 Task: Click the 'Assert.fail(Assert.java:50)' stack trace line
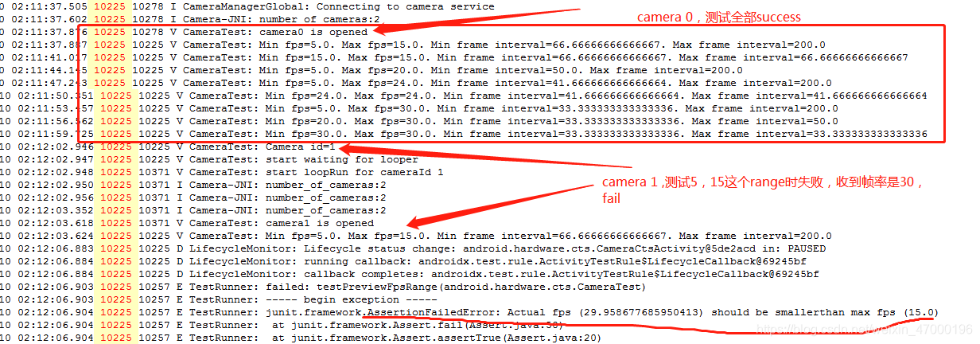[282, 325]
